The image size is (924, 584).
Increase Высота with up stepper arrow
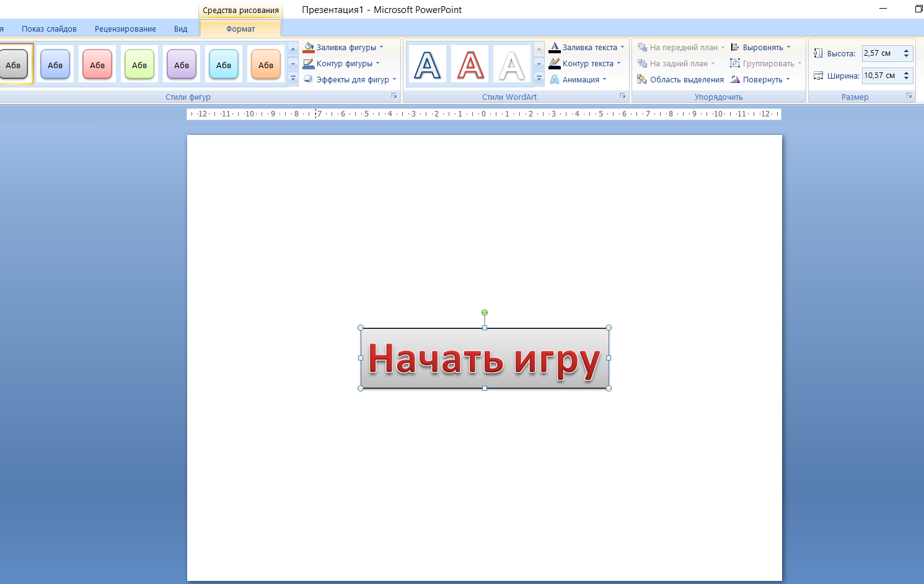click(907, 50)
